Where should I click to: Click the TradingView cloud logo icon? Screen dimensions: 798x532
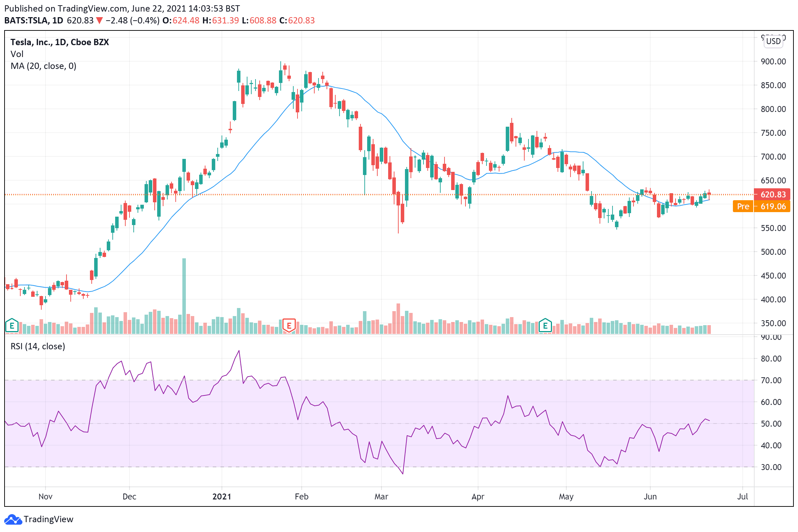tap(13, 519)
